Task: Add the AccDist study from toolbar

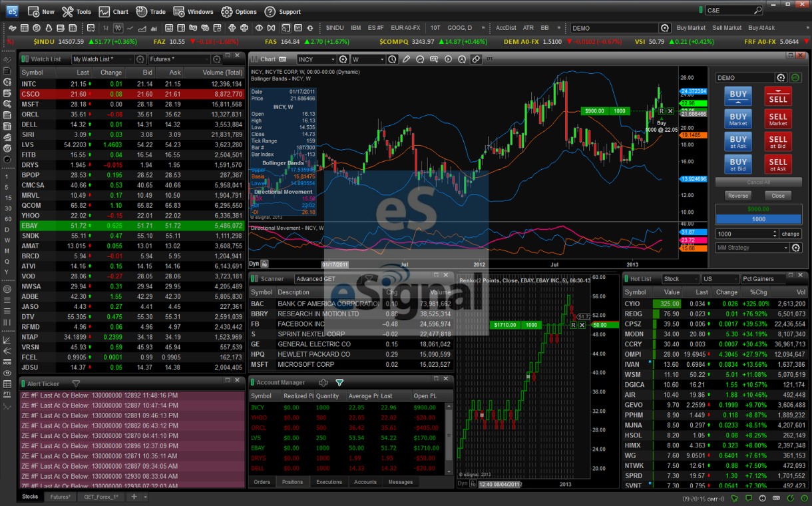Action: [506, 28]
